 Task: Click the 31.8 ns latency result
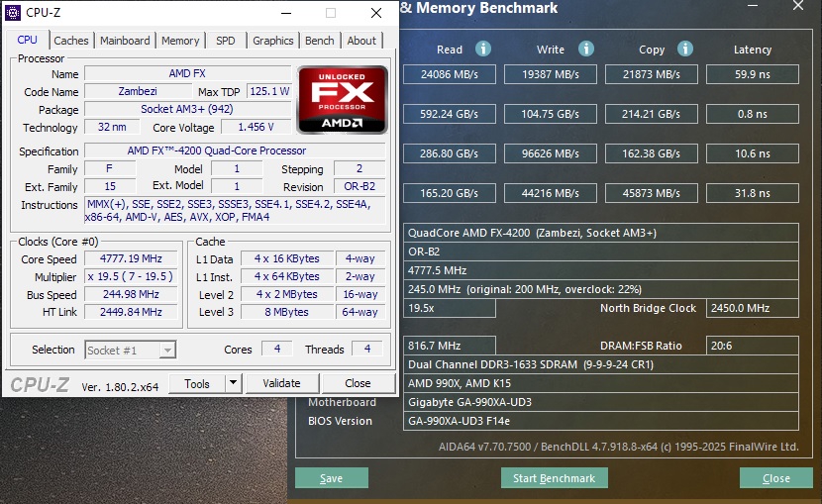[x=753, y=193]
